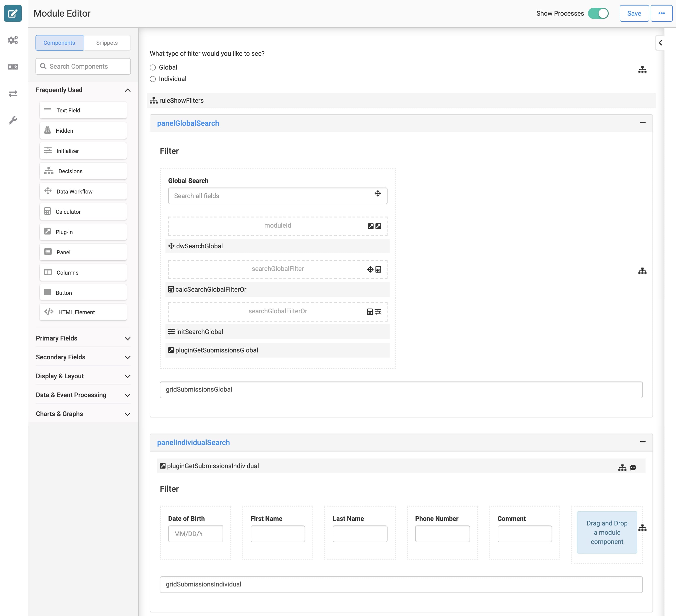Collapse the panelIndividualSearch panel
Image resolution: width=676 pixels, height=616 pixels.
pyautogui.click(x=642, y=442)
